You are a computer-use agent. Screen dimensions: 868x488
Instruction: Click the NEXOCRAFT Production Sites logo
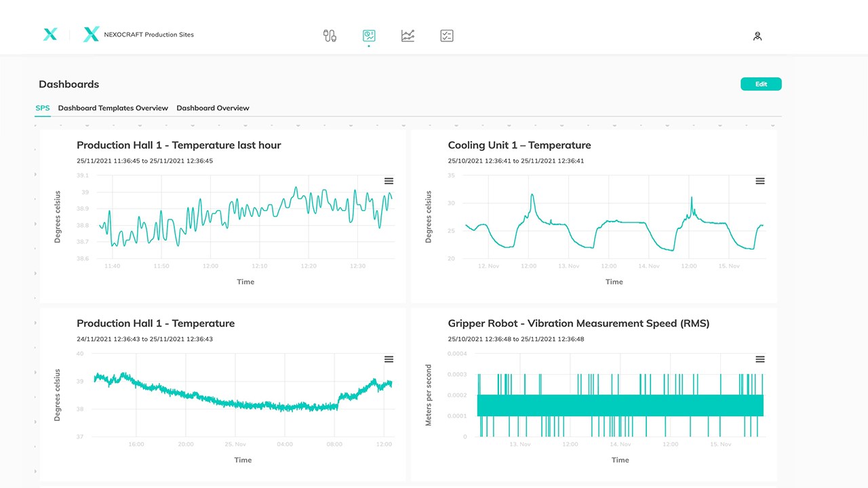pos(138,35)
